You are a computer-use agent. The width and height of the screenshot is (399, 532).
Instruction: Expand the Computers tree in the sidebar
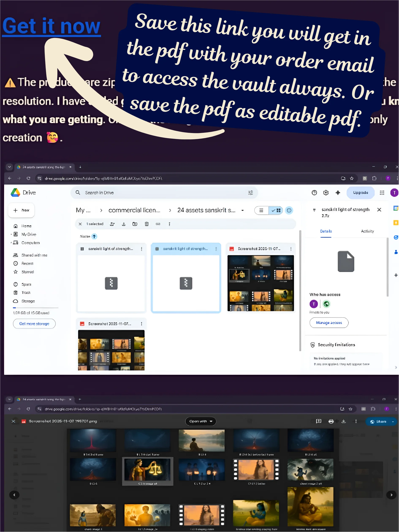pyautogui.click(x=11, y=243)
